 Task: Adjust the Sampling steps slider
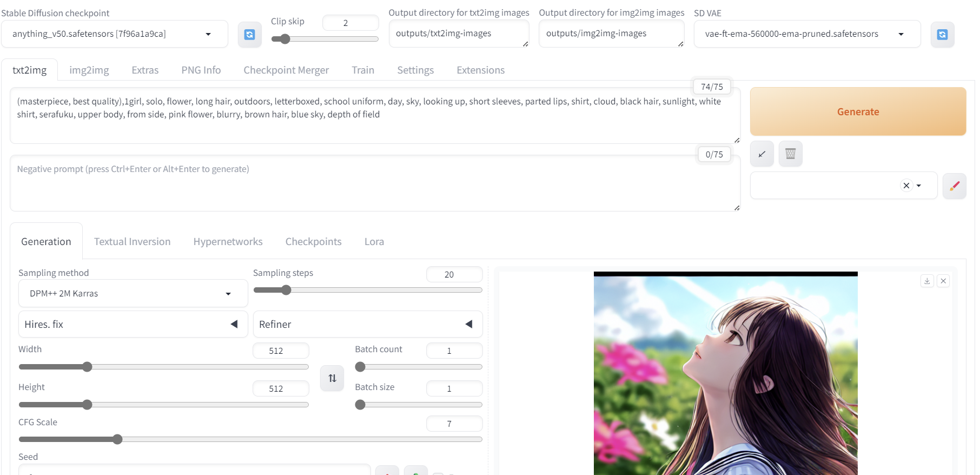[368, 290]
